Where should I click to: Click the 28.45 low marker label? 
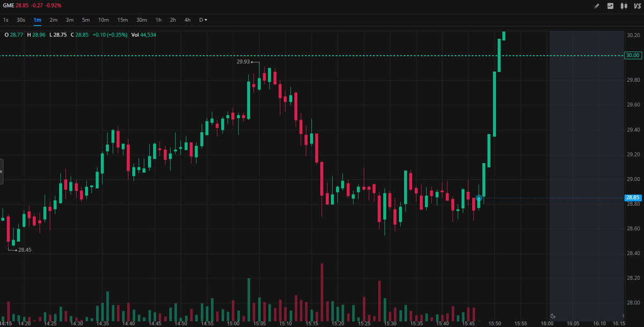tap(24, 249)
